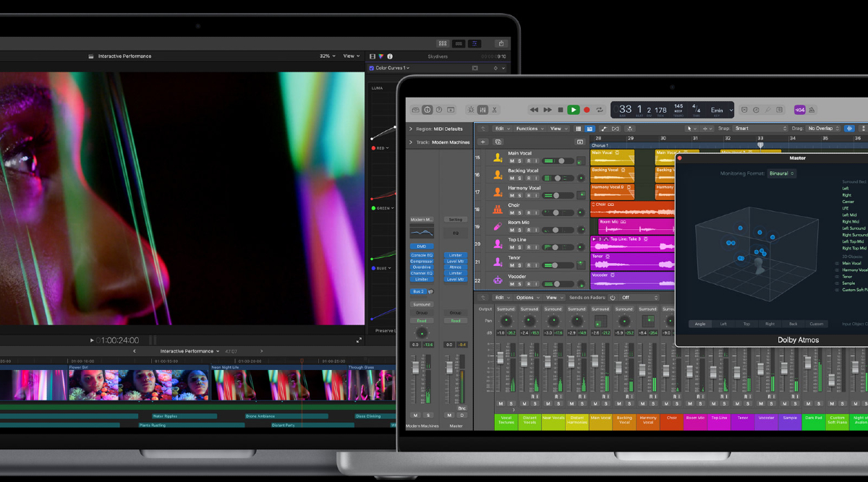Click the Channel EQ plug-in slot
This screenshot has width=868, height=482.
tap(421, 273)
